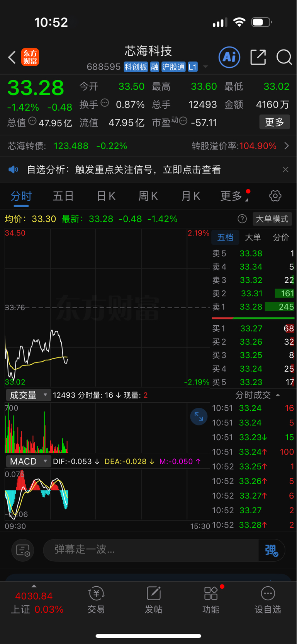Tap 卖2 price 33.31 row
Image resolution: width=297 pixels, height=644 pixels.
(253, 294)
